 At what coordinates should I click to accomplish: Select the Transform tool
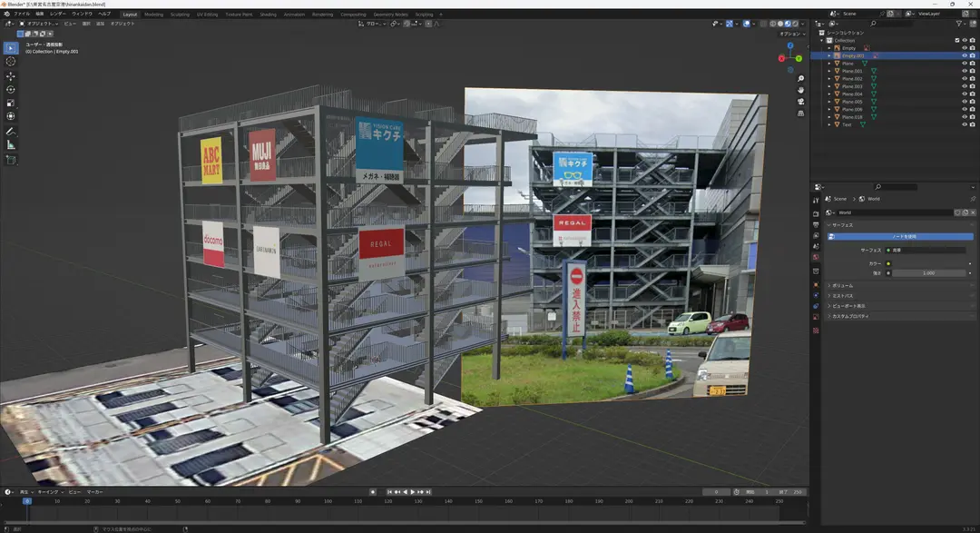click(11, 116)
